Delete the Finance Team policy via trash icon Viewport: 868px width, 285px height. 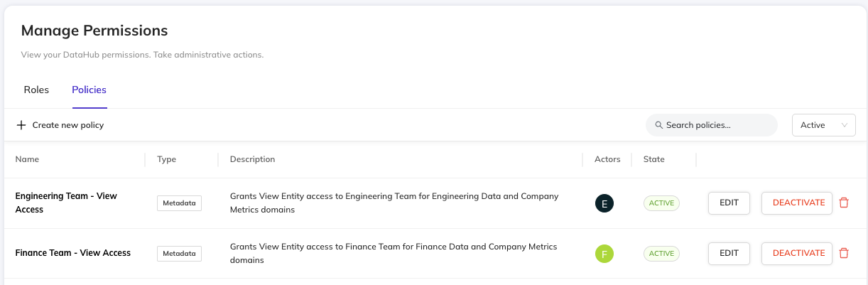coord(844,253)
